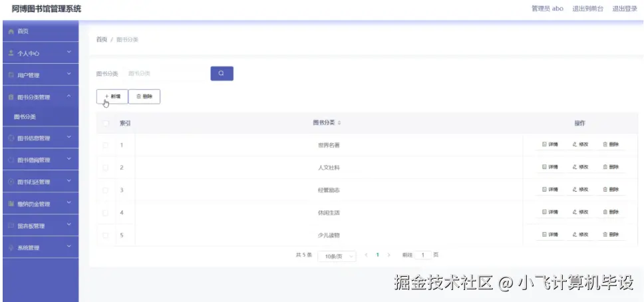Click the search magnifier button

(x=222, y=74)
